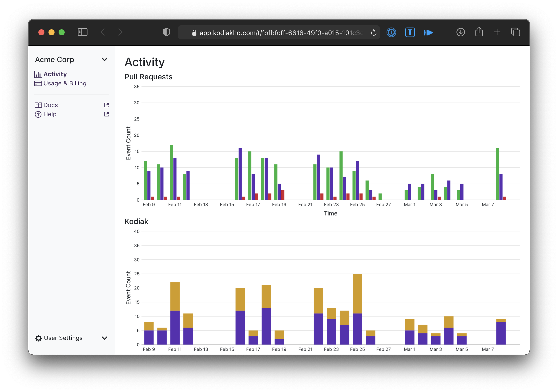Click the Help question mark icon
This screenshot has width=558, height=392.
tap(38, 114)
